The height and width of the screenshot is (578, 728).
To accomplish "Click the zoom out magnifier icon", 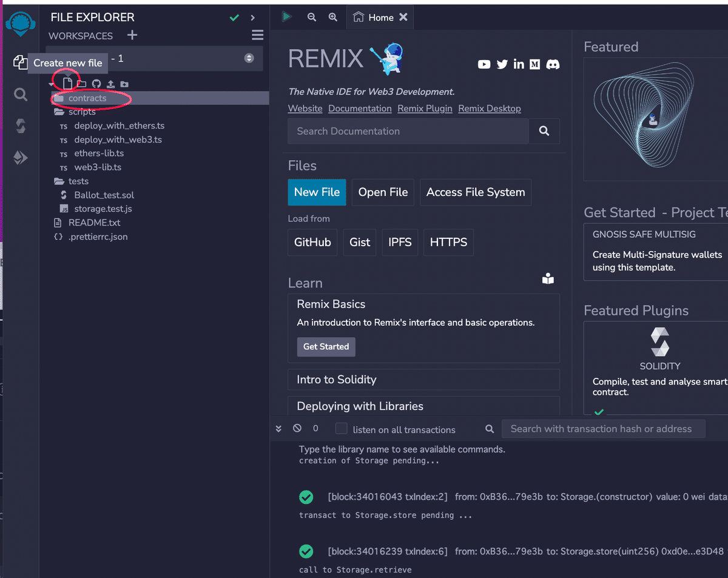I will (312, 17).
